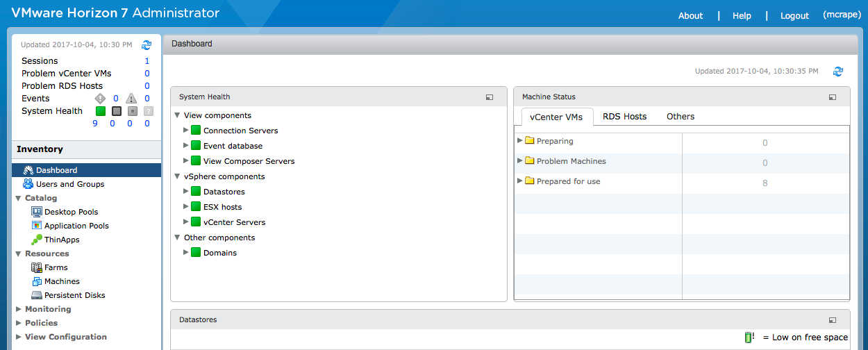Click the Persistent Disks drive icon
This screenshot has width=868, height=350.
click(37, 295)
